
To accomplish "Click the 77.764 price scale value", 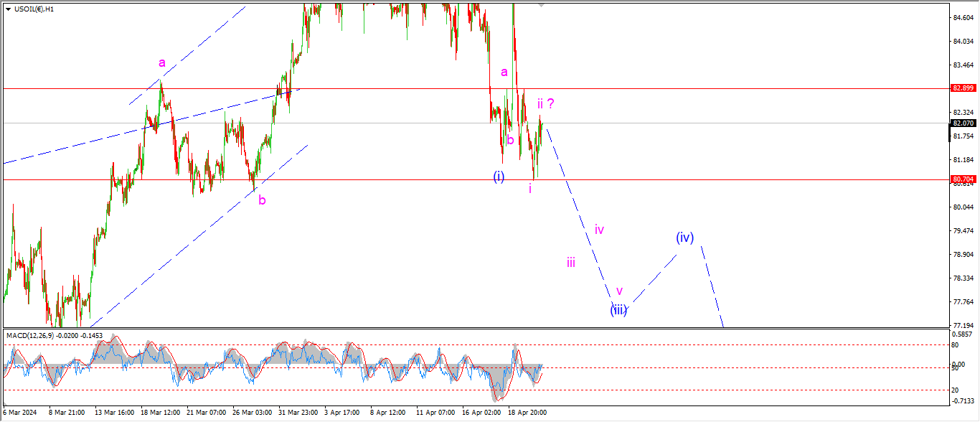I will pos(963,301).
